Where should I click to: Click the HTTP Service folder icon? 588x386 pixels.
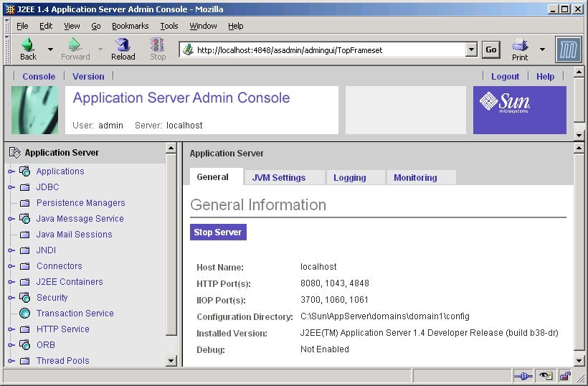tap(25, 329)
